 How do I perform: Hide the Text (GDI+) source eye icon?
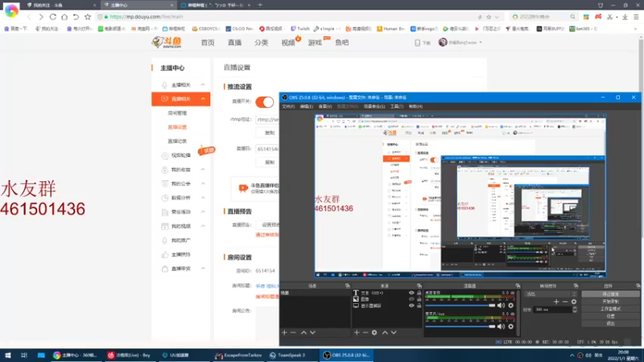411,293
